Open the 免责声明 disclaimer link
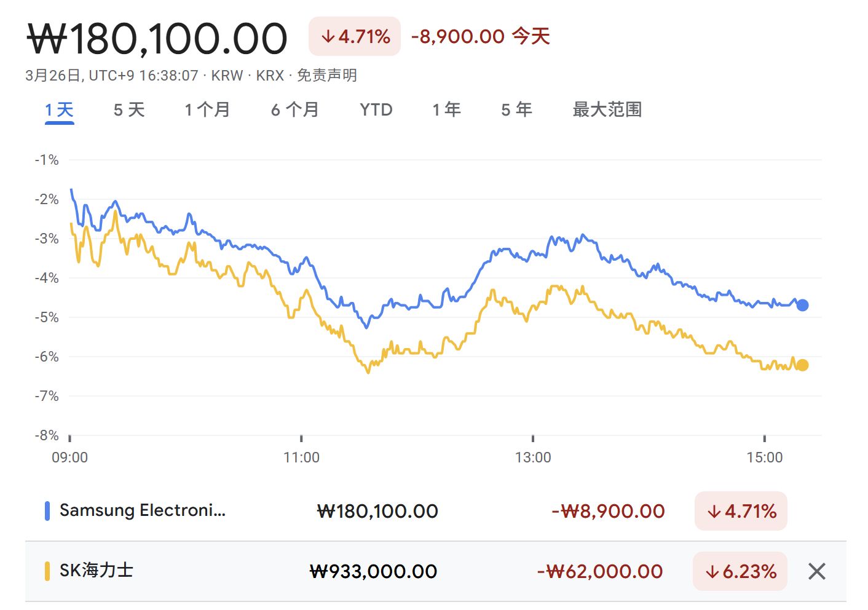868x610 pixels. coord(327,76)
